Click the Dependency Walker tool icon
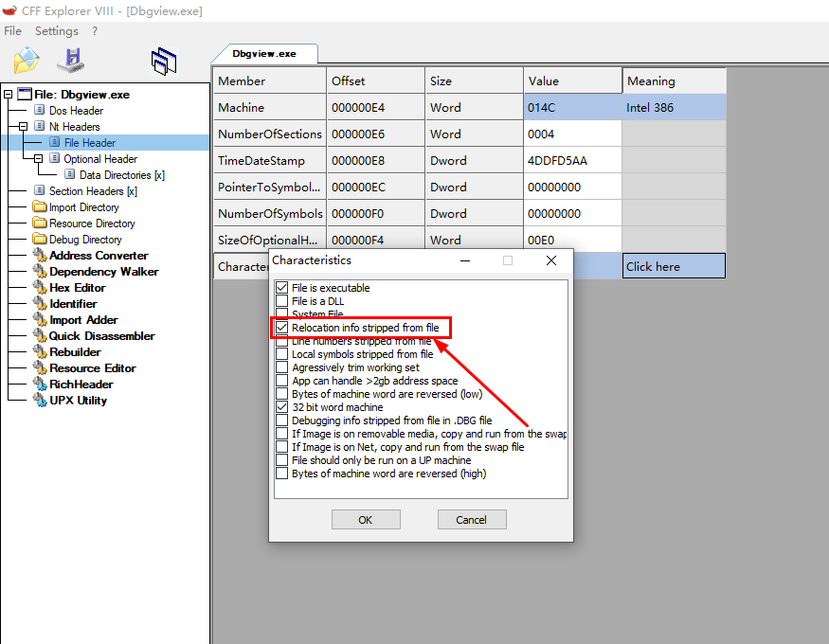This screenshot has height=644, width=829. (x=40, y=271)
